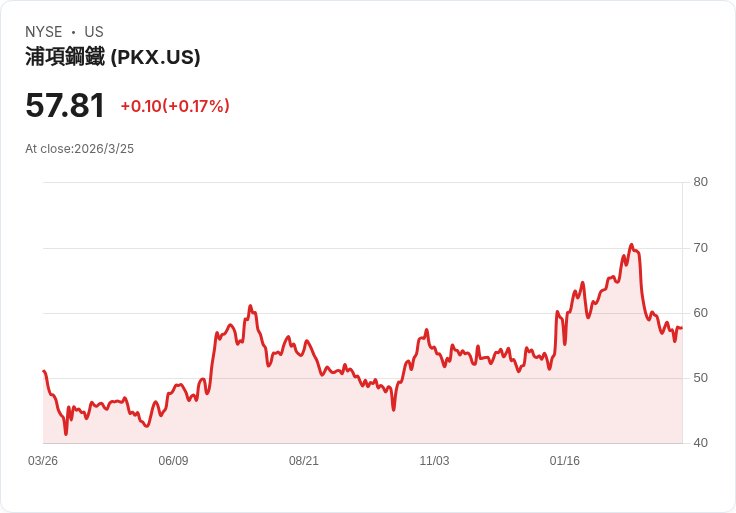Click the current price 57.81
Image resolution: width=736 pixels, height=513 pixels.
click(65, 106)
